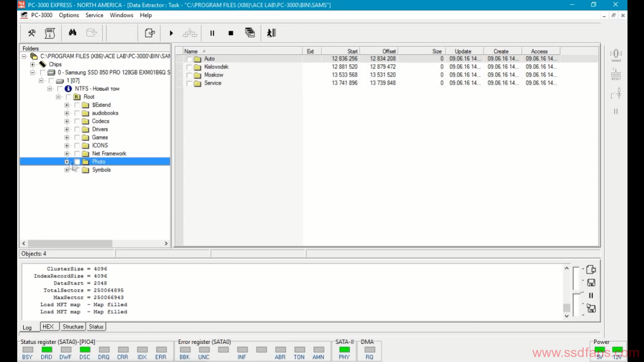Click the PC-3000 application logo icon in menu bar
The width and height of the screenshot is (644, 362).
point(24,15)
